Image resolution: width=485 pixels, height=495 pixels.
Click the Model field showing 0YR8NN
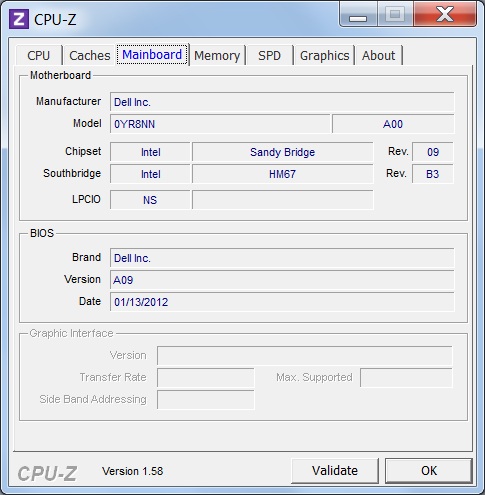[220, 124]
